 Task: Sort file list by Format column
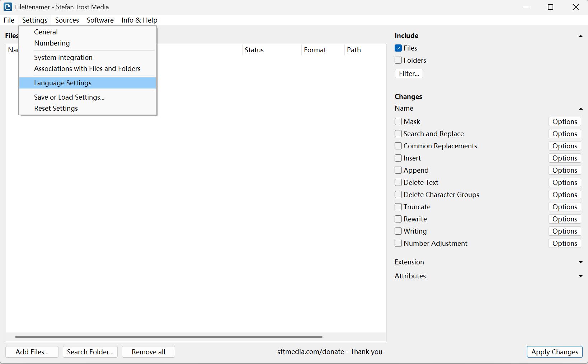(323, 50)
